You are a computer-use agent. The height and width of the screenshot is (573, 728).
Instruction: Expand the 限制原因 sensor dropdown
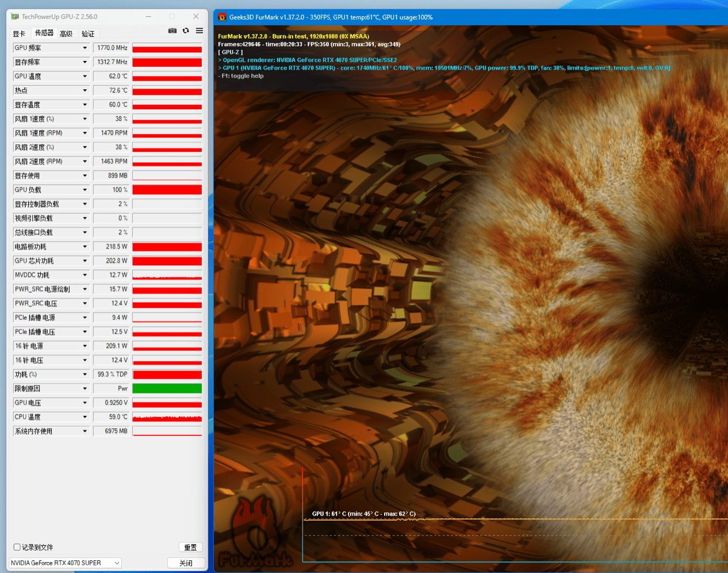pos(85,389)
